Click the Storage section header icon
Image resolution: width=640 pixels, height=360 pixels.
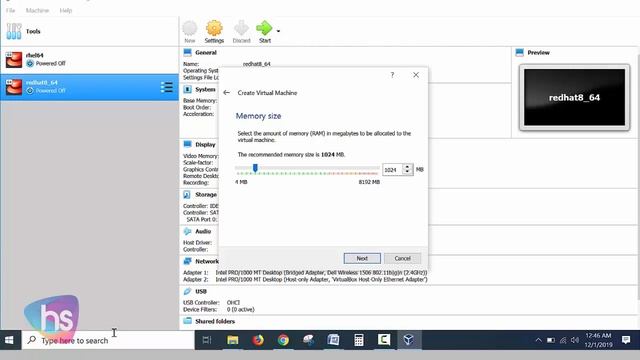[x=187, y=194]
